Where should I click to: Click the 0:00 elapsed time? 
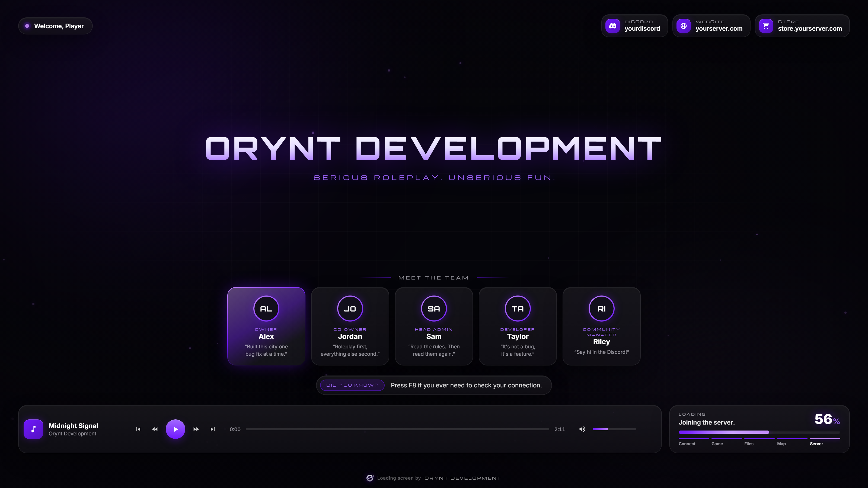point(235,429)
